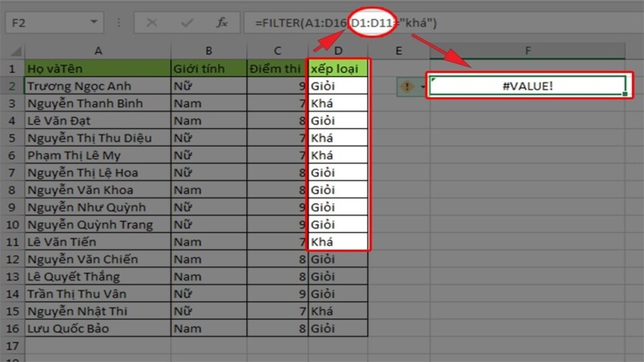Expand the Name Box dropdown arrow

(94, 22)
